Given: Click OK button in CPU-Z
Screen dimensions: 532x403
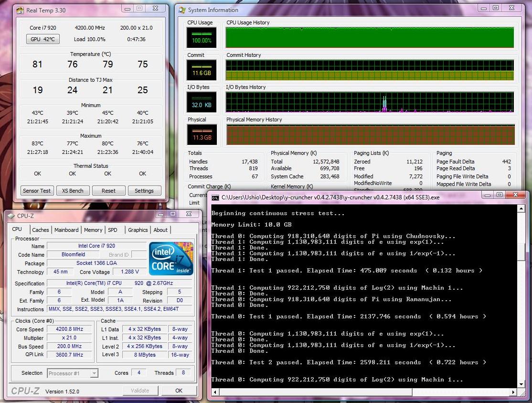Looking at the screenshot, I should point(179,391).
